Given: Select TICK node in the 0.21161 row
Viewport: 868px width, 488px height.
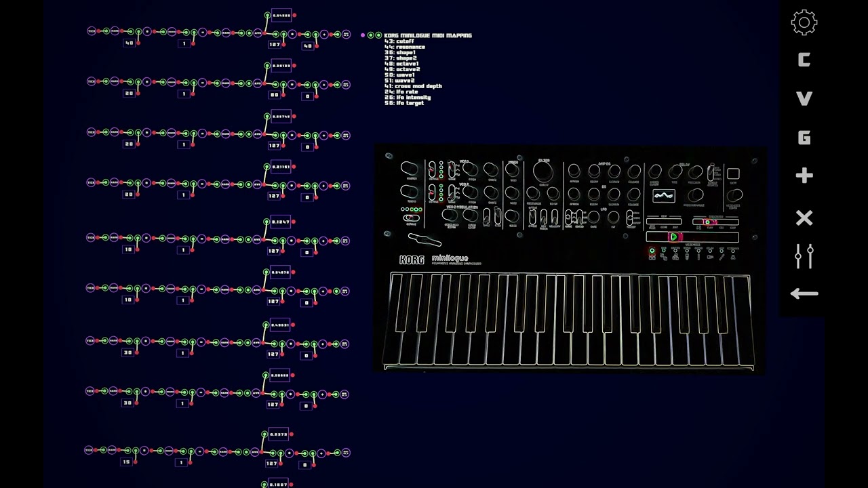Looking at the screenshot, I should click(x=91, y=182).
